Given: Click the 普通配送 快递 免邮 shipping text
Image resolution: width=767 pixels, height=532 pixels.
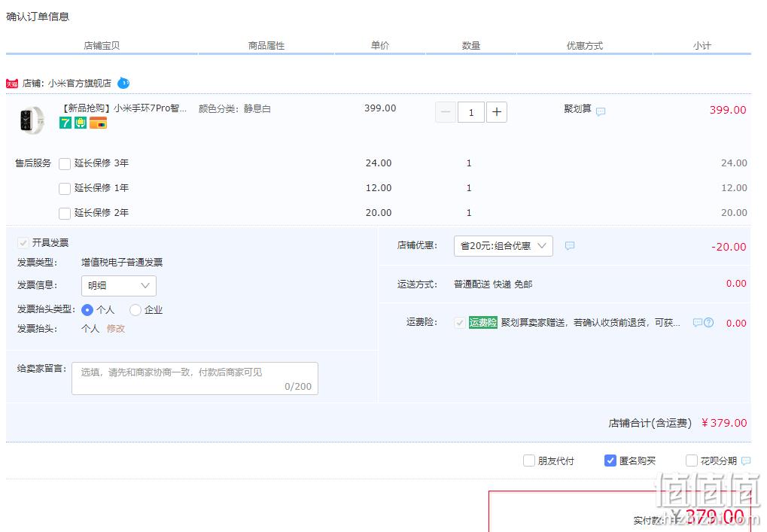Looking at the screenshot, I should point(493,284).
